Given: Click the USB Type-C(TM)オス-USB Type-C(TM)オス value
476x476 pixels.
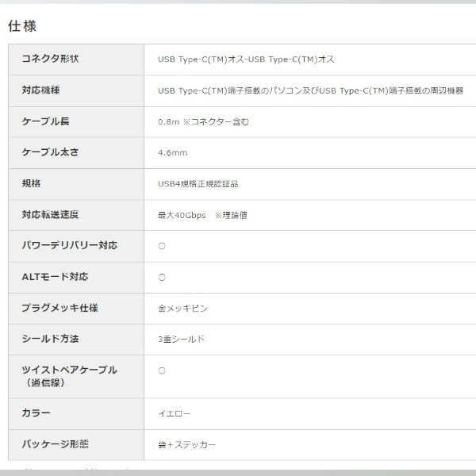Looking at the screenshot, I should click(246, 59).
